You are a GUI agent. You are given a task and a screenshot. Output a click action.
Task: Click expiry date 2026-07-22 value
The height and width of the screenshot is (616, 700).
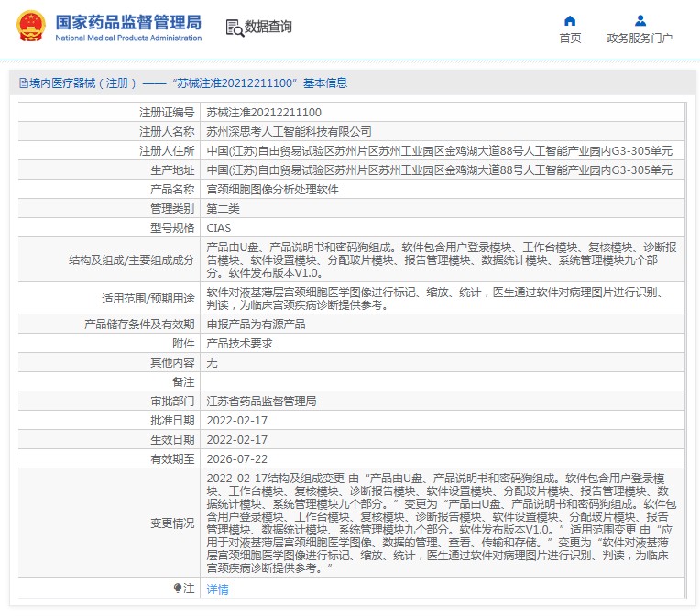tap(236, 458)
